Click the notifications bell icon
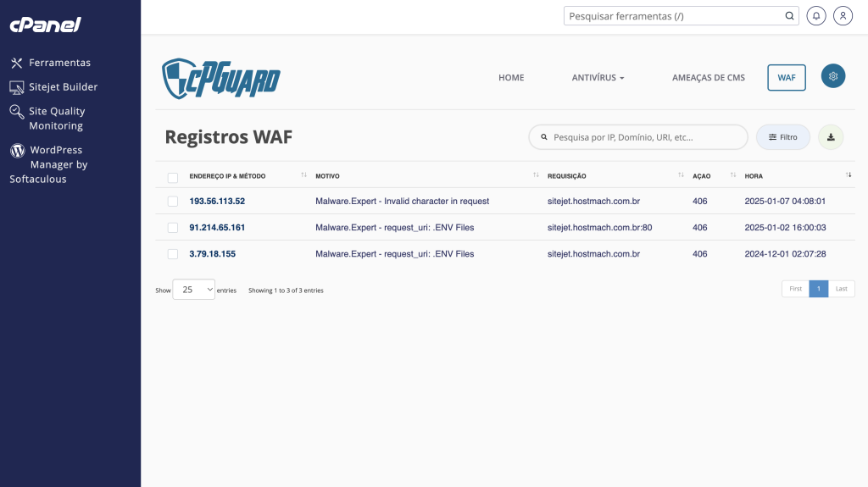This screenshot has width=868, height=487. click(x=816, y=16)
